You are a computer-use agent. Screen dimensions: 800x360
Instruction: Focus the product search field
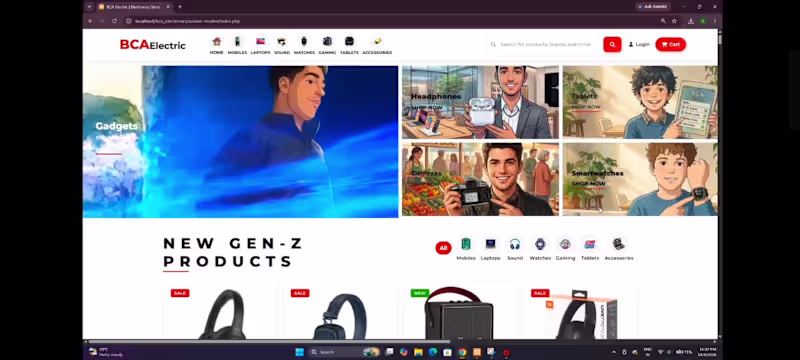pyautogui.click(x=545, y=44)
